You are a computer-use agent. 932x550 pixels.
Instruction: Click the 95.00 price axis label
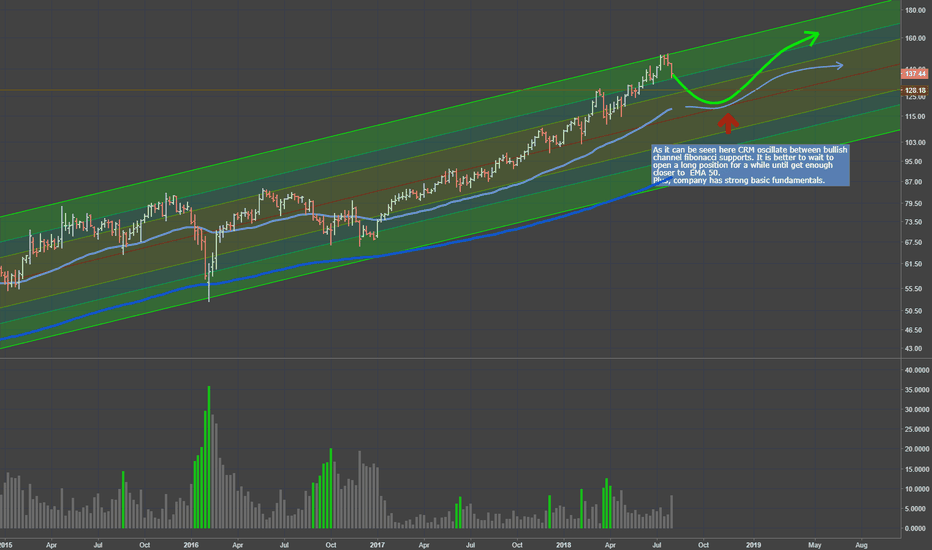click(x=915, y=162)
